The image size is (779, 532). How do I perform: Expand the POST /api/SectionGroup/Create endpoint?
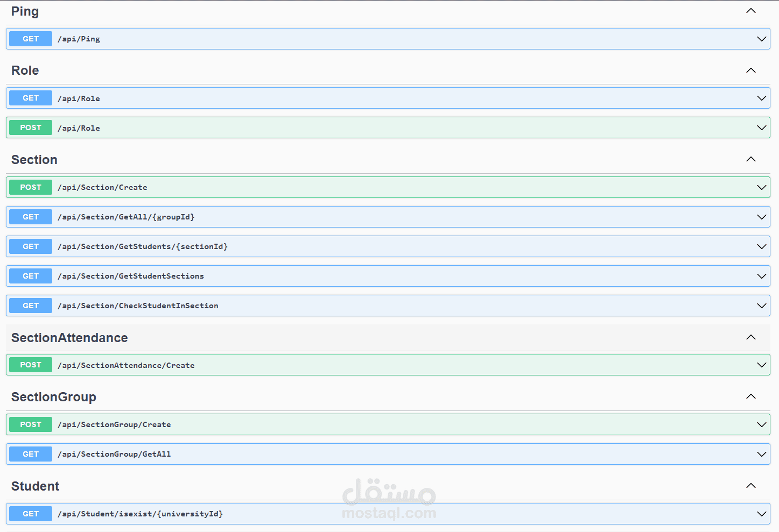tap(761, 424)
